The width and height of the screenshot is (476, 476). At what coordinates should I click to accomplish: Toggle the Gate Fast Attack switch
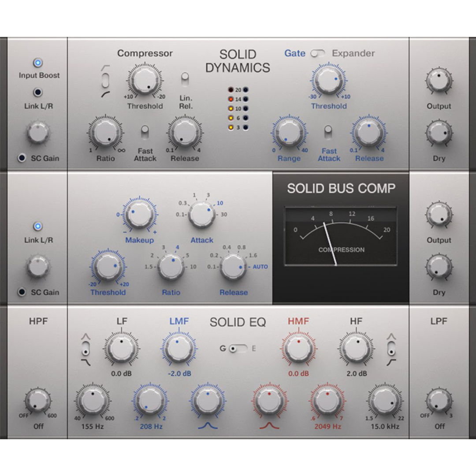click(328, 133)
